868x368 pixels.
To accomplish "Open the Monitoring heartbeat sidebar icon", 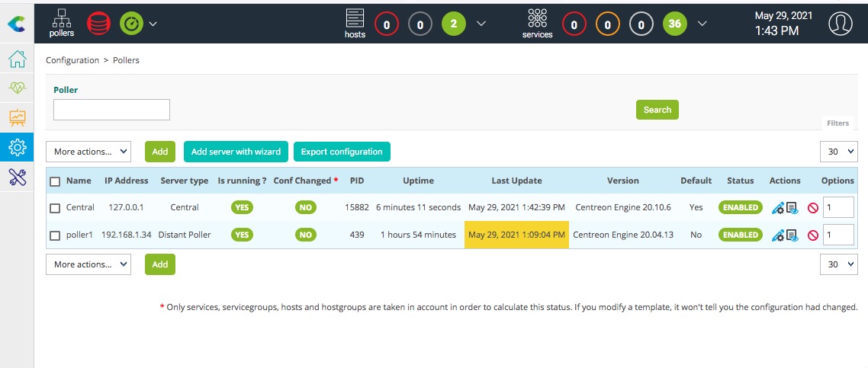I will pos(17,88).
